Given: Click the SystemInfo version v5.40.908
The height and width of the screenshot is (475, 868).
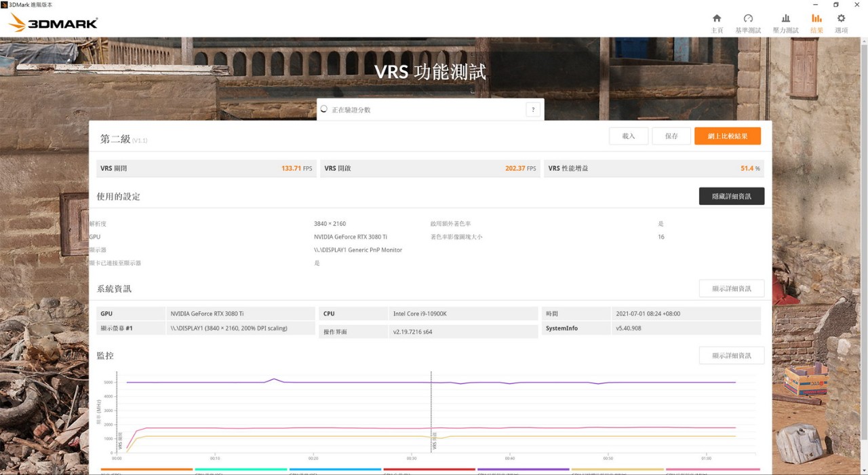Looking at the screenshot, I should 686,328.
